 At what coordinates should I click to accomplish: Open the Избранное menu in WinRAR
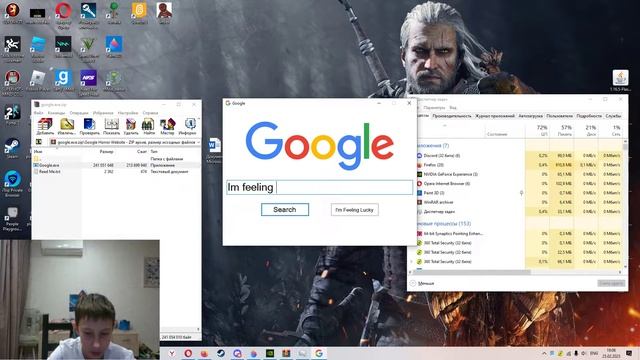pyautogui.click(x=103, y=113)
